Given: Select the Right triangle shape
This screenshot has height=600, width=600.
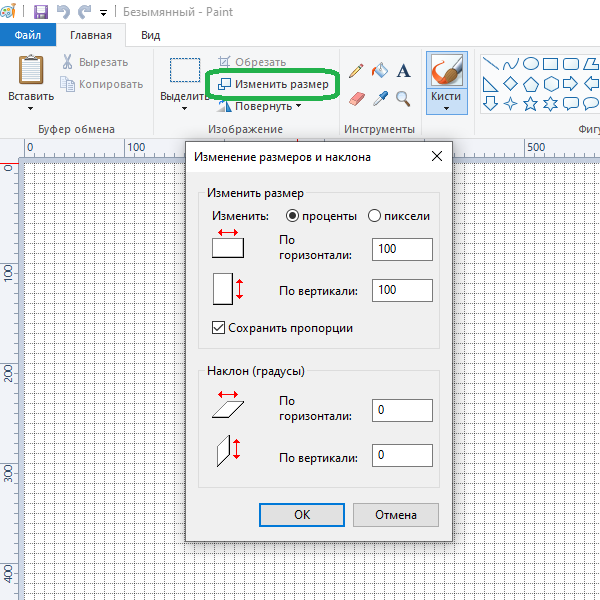Looking at the screenshot, I should [490, 84].
